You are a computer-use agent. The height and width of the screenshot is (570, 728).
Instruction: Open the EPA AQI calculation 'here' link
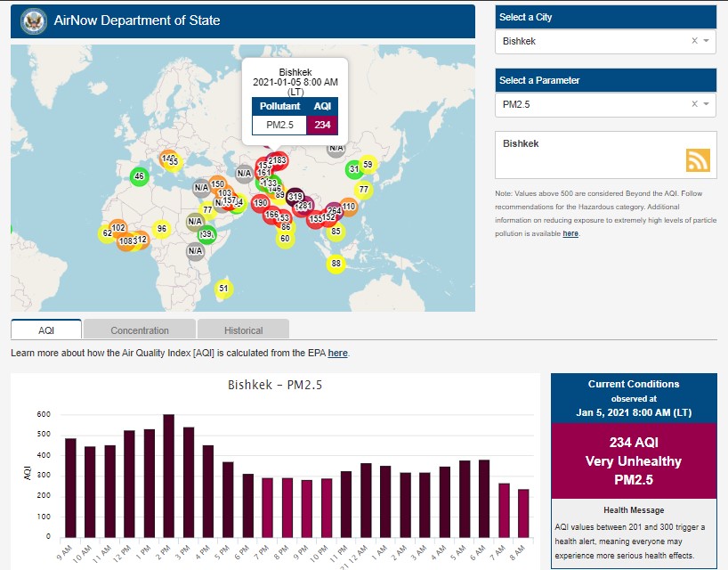pyautogui.click(x=337, y=354)
